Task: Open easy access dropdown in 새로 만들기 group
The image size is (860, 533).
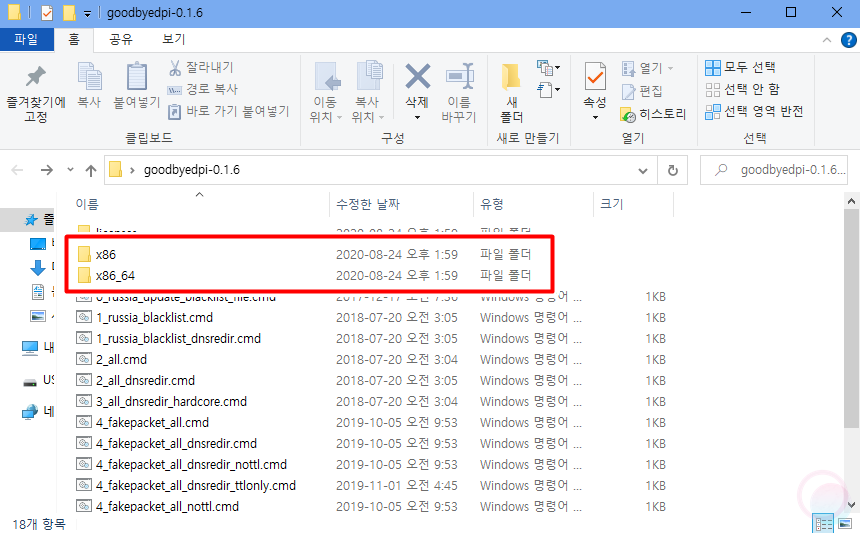Action: 548,89
